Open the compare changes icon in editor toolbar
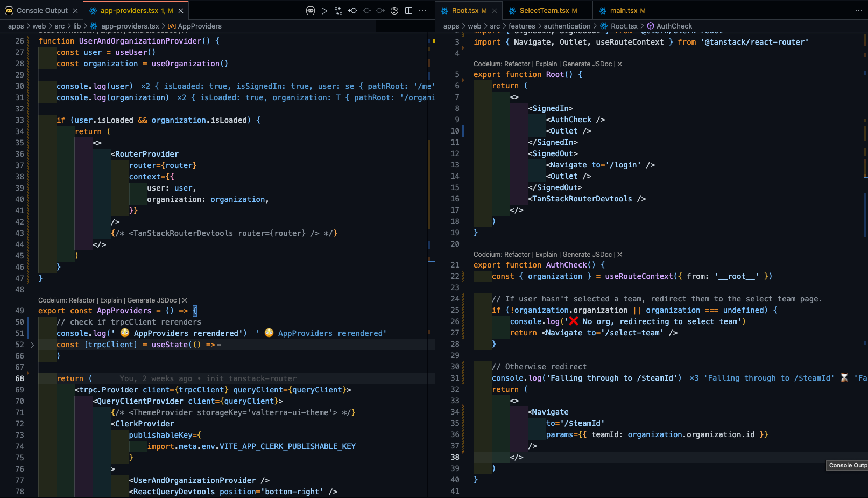The width and height of the screenshot is (868, 498). click(x=338, y=11)
